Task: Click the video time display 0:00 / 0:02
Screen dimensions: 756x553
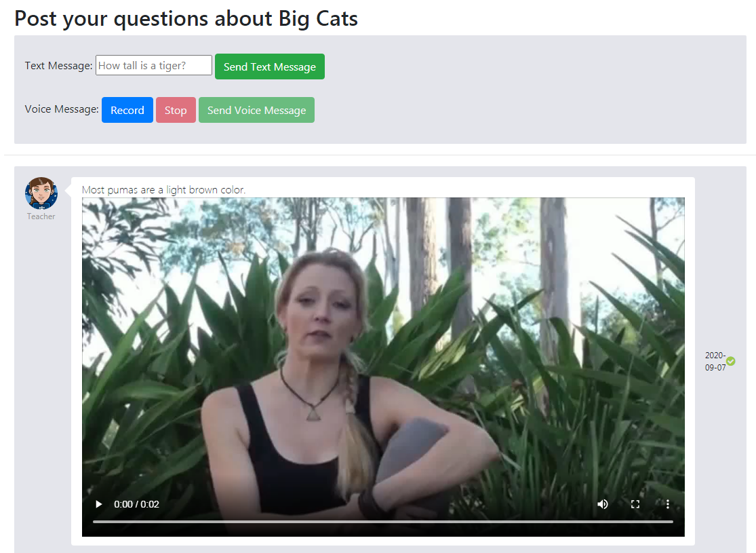Action: pyautogui.click(x=136, y=504)
